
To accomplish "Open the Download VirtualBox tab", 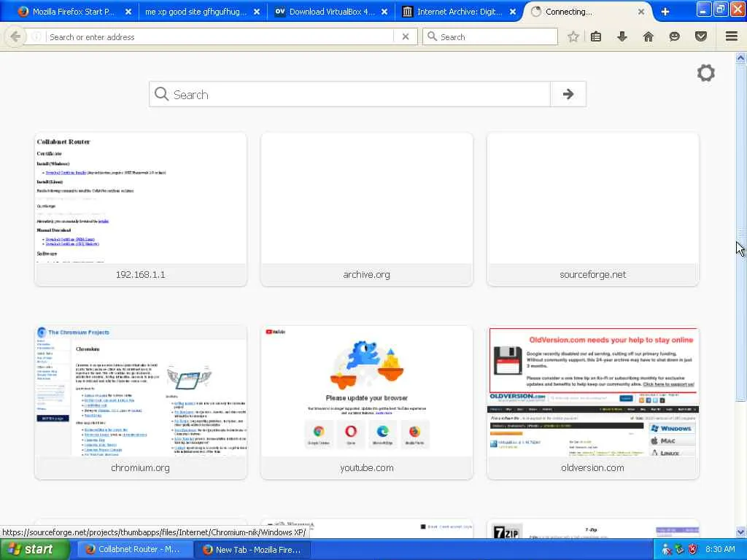I will [330, 12].
